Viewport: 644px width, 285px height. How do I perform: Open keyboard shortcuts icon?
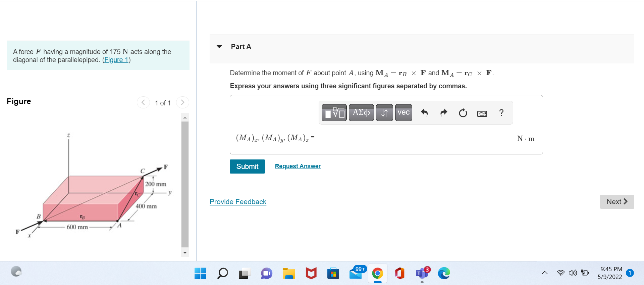(x=482, y=114)
